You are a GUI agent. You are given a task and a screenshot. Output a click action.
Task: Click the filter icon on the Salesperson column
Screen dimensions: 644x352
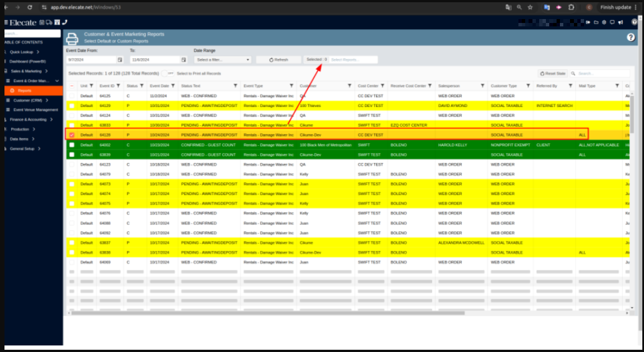tap(482, 86)
